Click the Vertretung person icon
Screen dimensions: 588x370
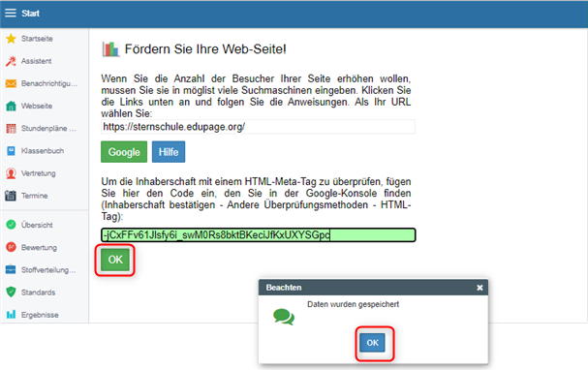coord(12,173)
